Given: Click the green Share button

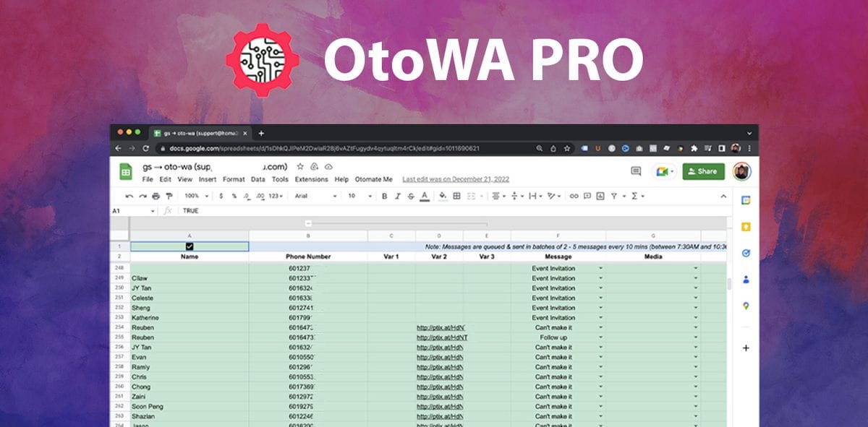Looking at the screenshot, I should pyautogui.click(x=704, y=171).
